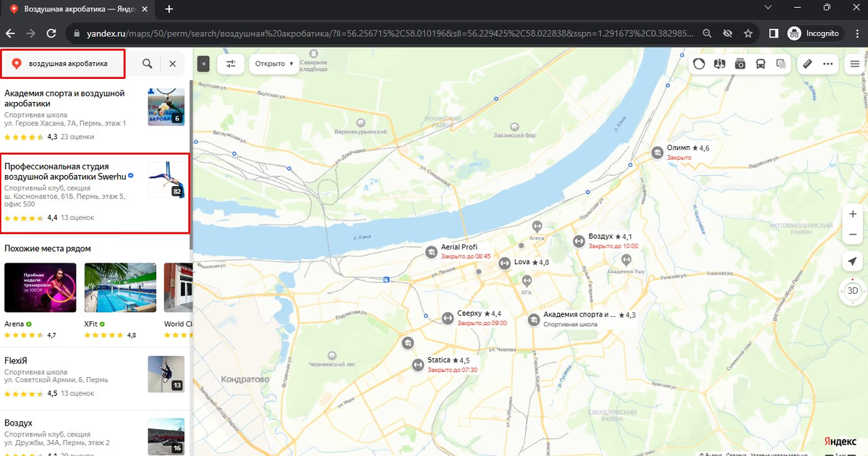
Task: View 'Воздух' list photo thumbnail
Action: [x=166, y=436]
